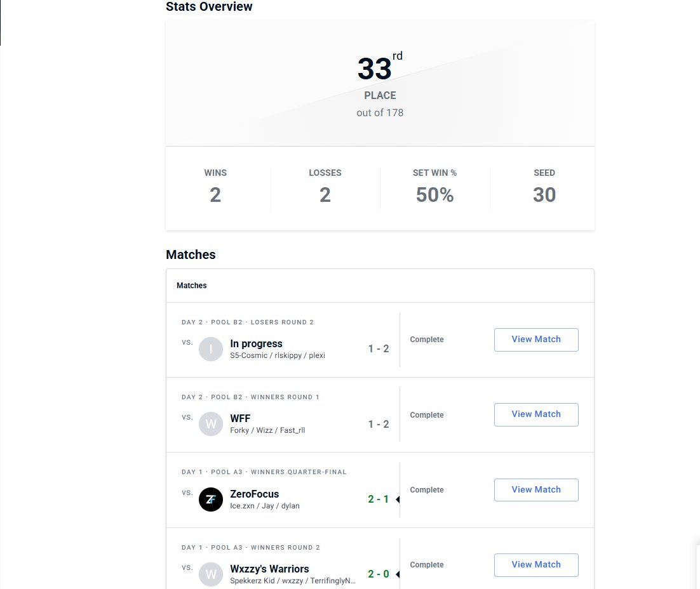This screenshot has height=589, width=700.
Task: Click the Stats Overview heading
Action: pos(209,7)
